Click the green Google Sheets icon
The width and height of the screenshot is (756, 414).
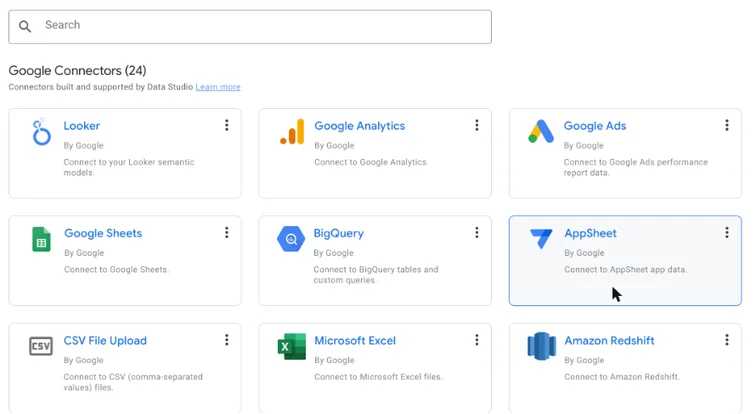point(41,239)
